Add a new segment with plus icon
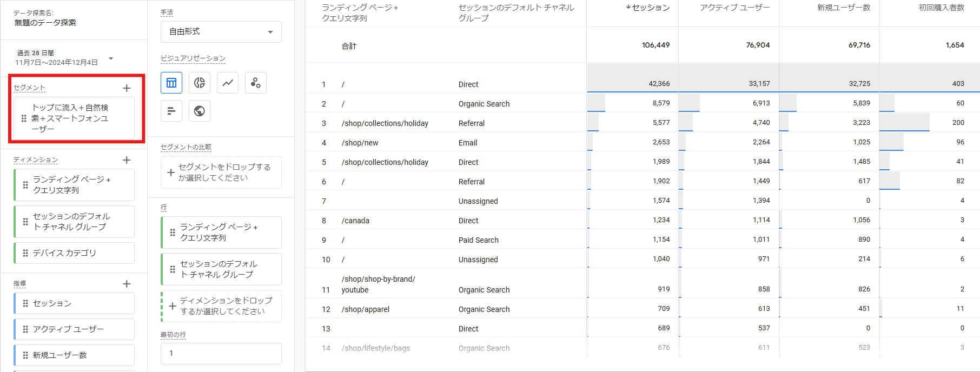The width and height of the screenshot is (980, 372). [127, 88]
